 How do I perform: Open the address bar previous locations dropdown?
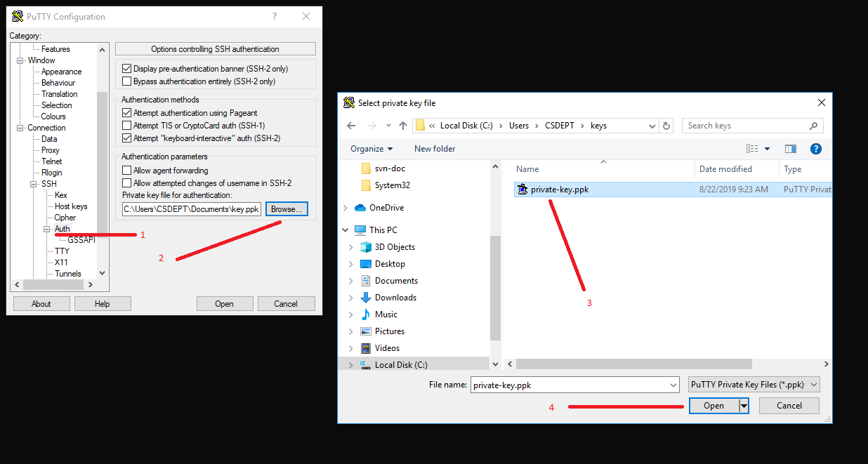pos(652,126)
